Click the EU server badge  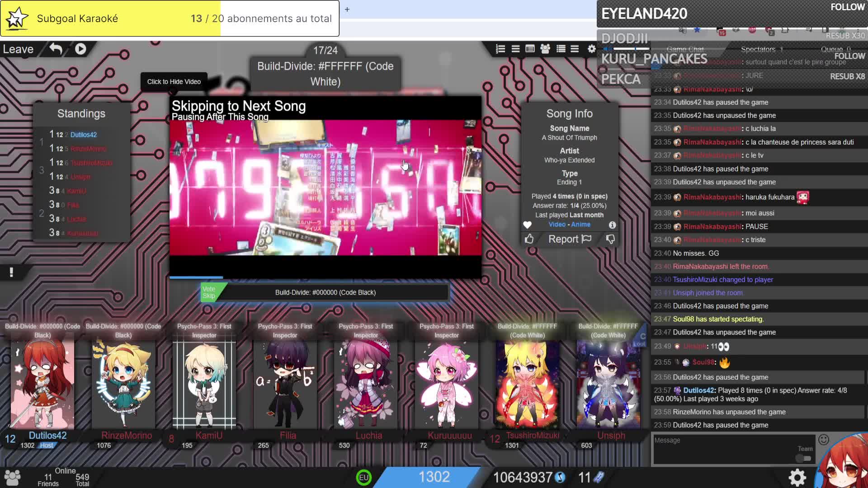(363, 477)
